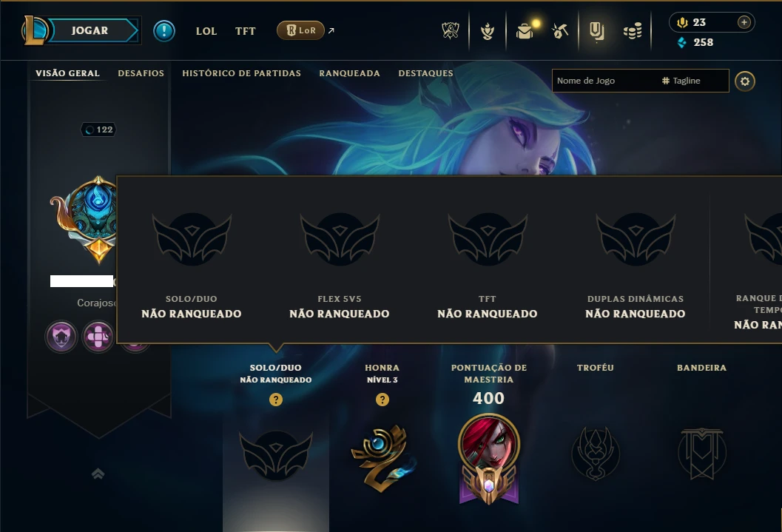Click the Honra help question mark
This screenshot has height=532, width=782.
[x=382, y=400]
